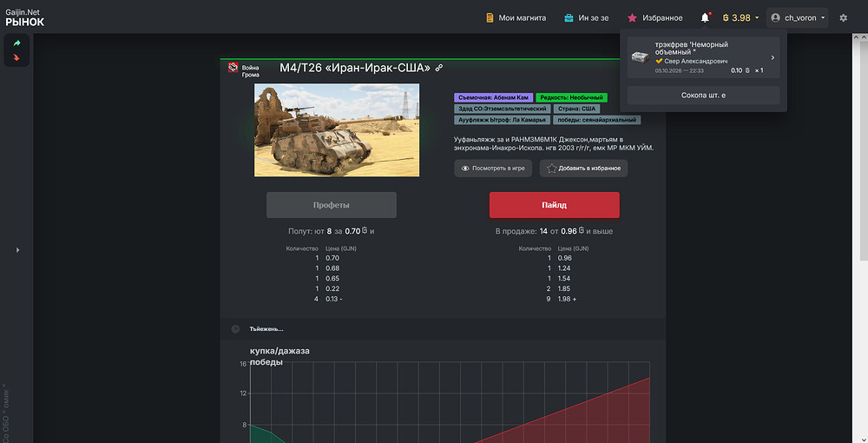
Task: Open settings gear icon
Action: pyautogui.click(x=843, y=17)
